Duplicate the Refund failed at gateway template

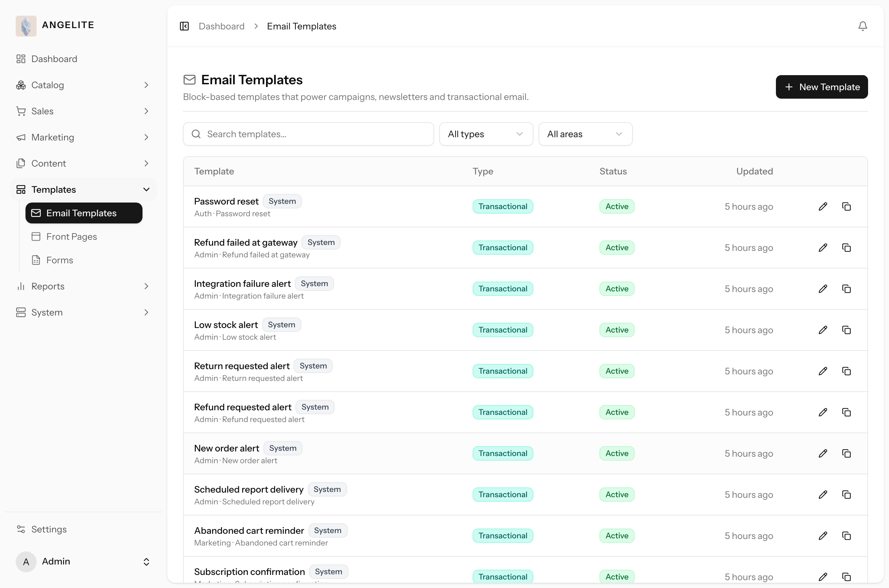pos(847,248)
